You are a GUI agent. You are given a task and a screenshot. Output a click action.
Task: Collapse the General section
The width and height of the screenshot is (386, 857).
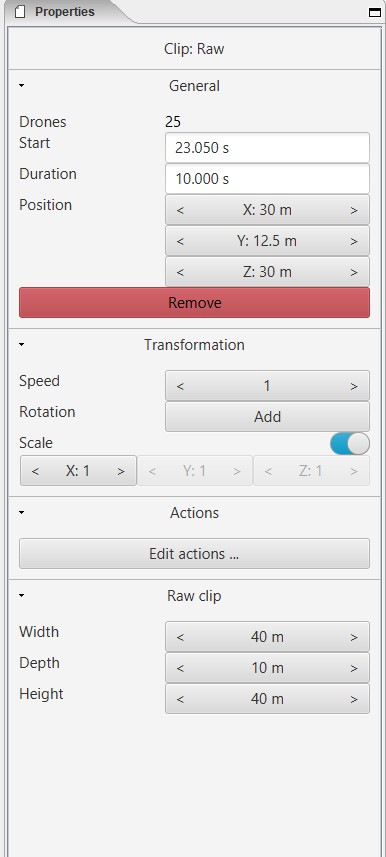coord(21,85)
